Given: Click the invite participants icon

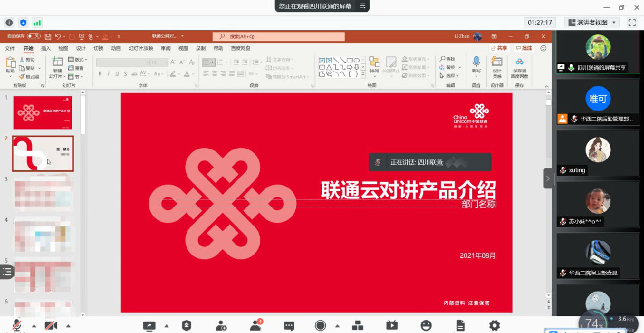Looking at the screenshot, I should click(221, 325).
